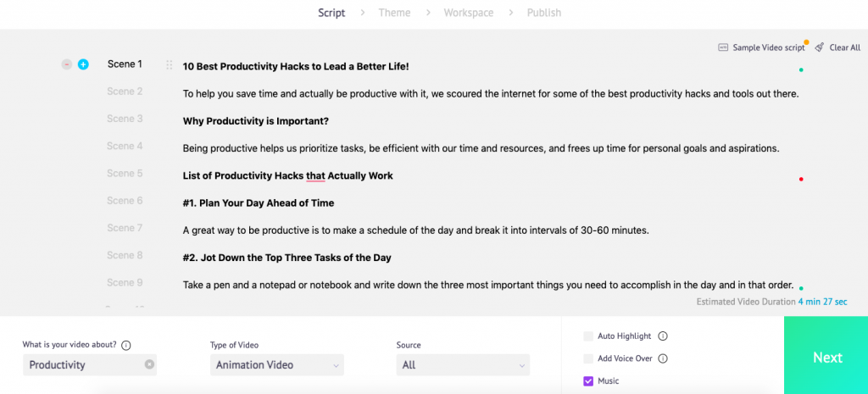Clear the Productivity topic with the x icon
Screen dimensions: 868x394
pyautogui.click(x=149, y=364)
